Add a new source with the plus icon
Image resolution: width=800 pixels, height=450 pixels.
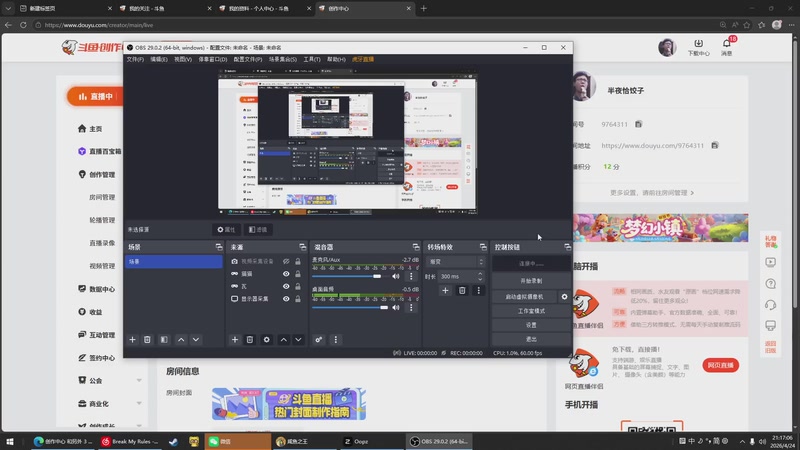click(235, 340)
